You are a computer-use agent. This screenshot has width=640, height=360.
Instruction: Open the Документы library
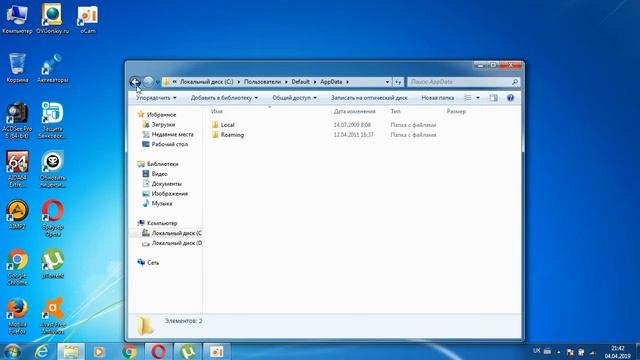click(167, 184)
